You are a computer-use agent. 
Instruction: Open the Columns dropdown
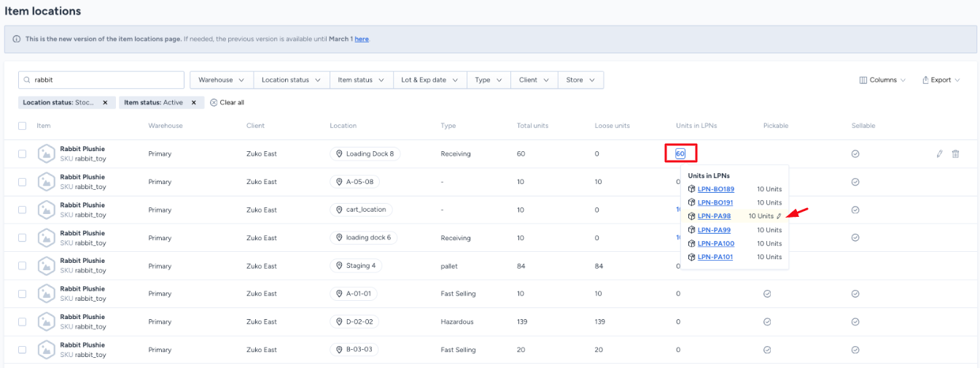pyautogui.click(x=882, y=80)
